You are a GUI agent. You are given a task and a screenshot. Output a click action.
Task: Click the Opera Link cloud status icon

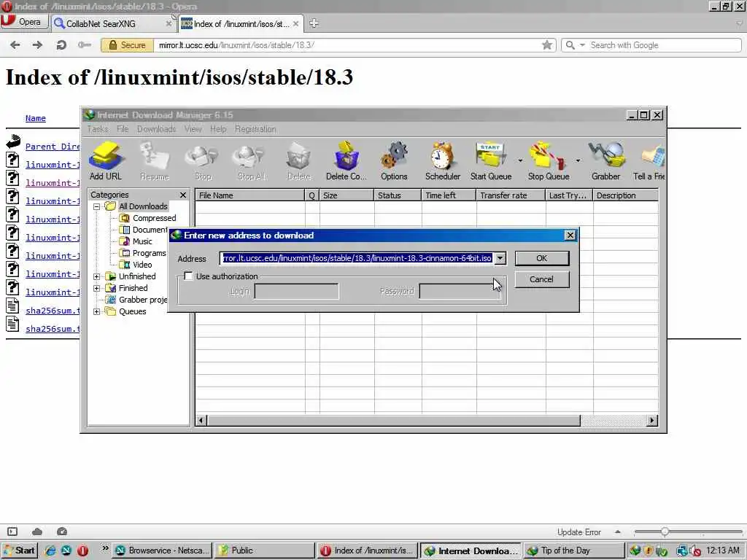37,532
